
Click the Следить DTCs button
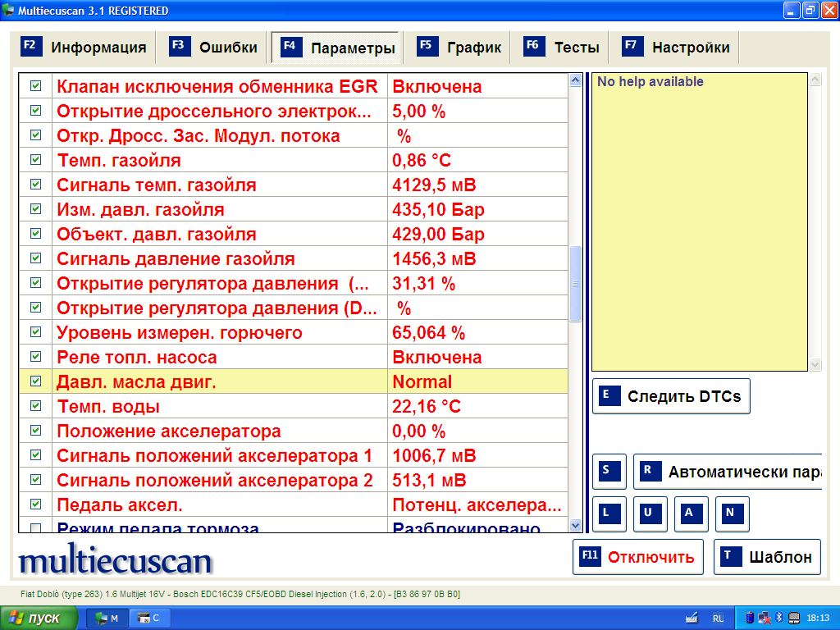coord(671,396)
